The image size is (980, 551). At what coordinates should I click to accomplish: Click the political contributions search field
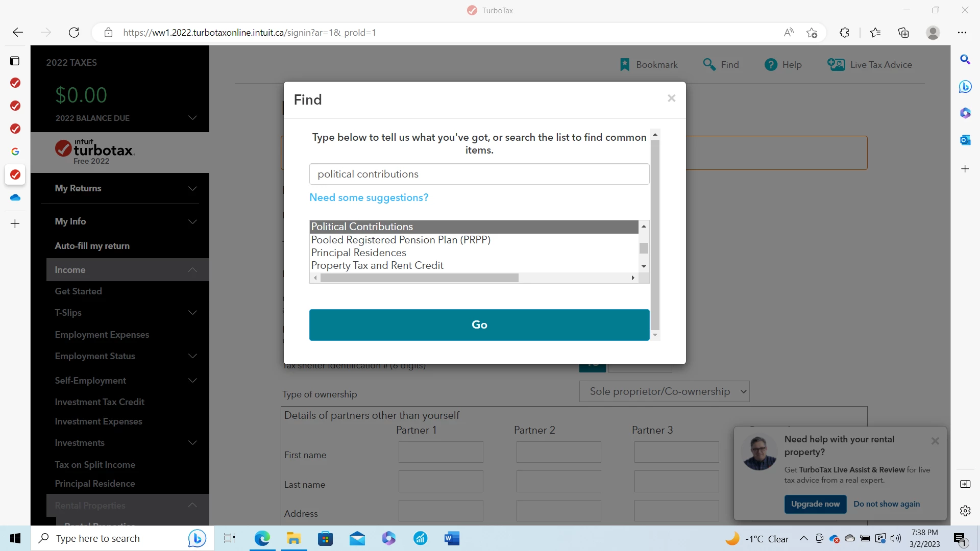pos(479,174)
